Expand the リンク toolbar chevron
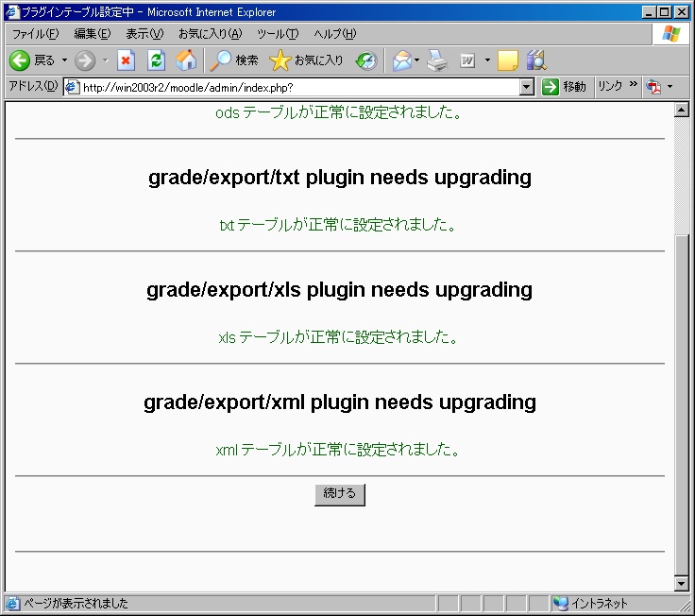695x616 pixels. pyautogui.click(x=633, y=84)
